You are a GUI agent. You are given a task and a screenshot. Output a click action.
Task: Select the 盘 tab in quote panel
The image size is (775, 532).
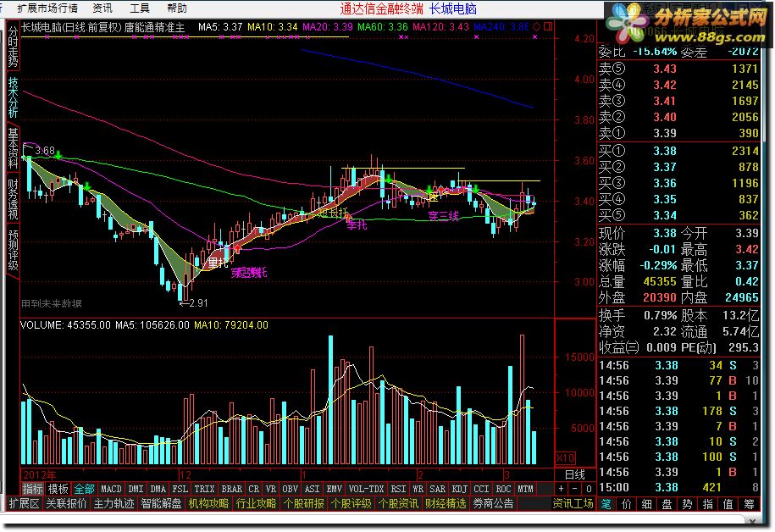point(667,504)
